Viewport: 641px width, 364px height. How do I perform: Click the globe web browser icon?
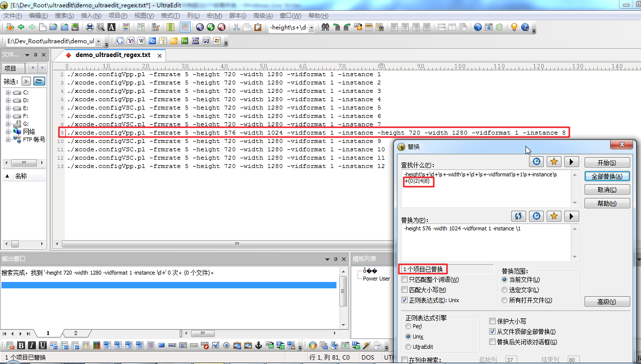[477, 27]
